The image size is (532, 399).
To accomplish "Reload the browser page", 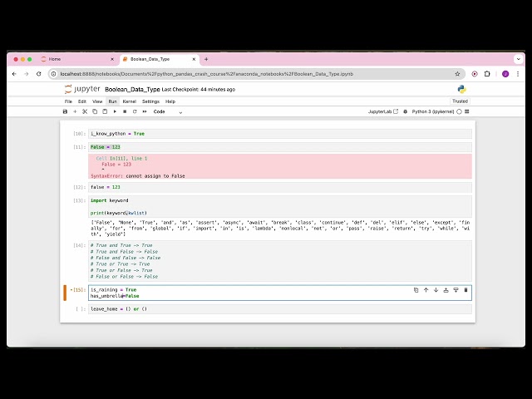I will click(39, 74).
